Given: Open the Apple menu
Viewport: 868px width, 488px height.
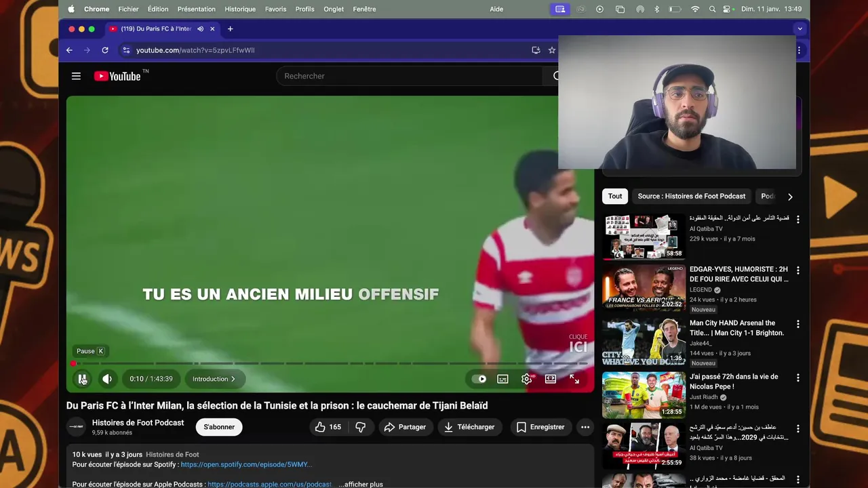Looking at the screenshot, I should (71, 9).
